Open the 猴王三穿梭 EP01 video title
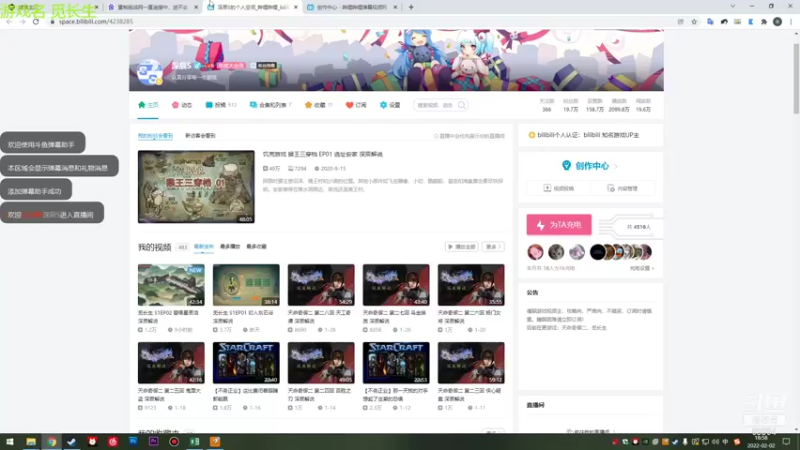This screenshot has height=450, width=800. click(x=322, y=154)
